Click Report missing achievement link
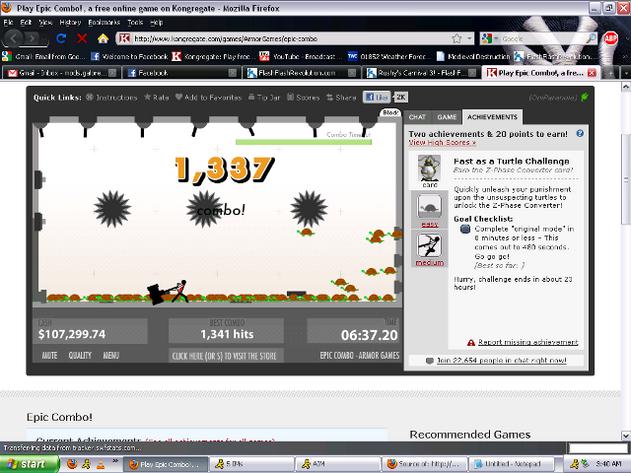The height and width of the screenshot is (473, 631). [528, 342]
